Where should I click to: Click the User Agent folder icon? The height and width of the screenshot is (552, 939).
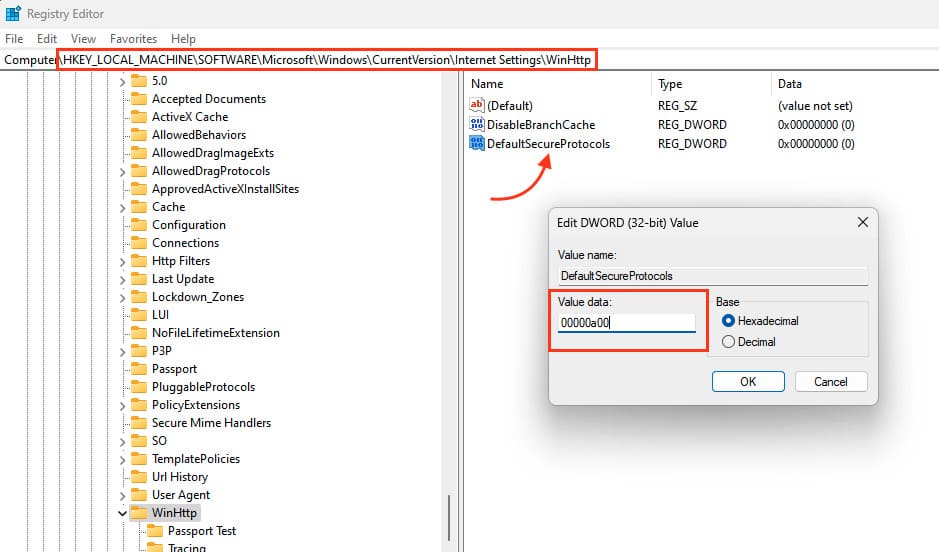138,495
